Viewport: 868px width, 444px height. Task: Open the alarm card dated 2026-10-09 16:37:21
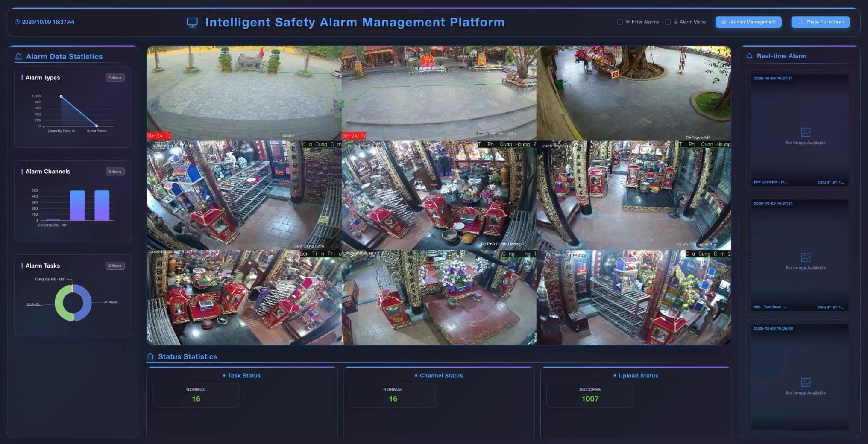[800, 255]
